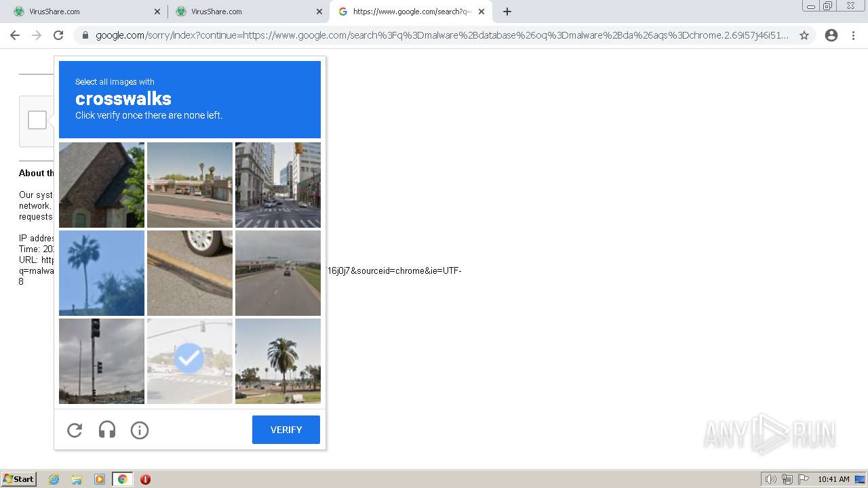Reload the current page
Viewport: 868px width, 488px height.
(x=58, y=35)
